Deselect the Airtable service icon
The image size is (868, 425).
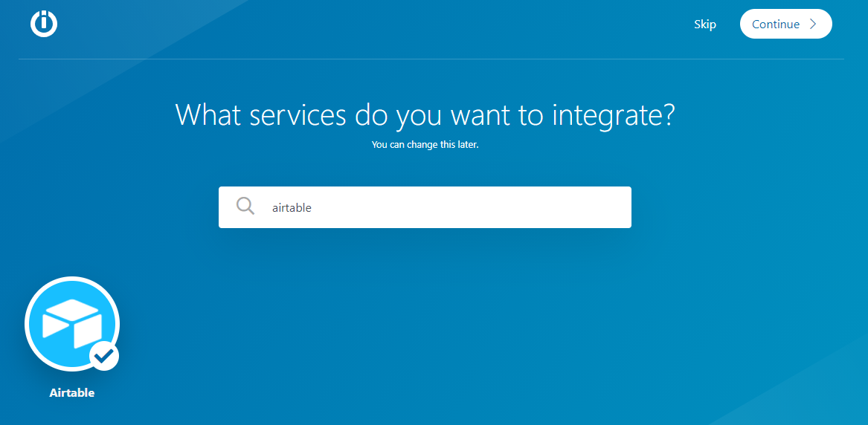pyautogui.click(x=72, y=324)
